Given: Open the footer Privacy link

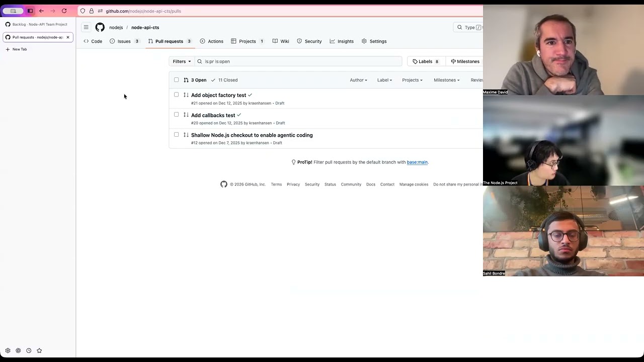Looking at the screenshot, I should pos(293,185).
